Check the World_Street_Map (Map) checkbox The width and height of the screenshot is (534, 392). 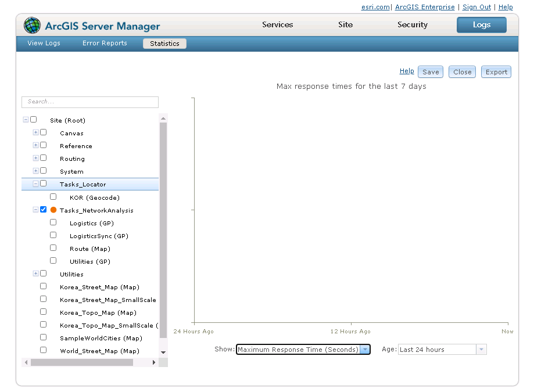point(43,350)
